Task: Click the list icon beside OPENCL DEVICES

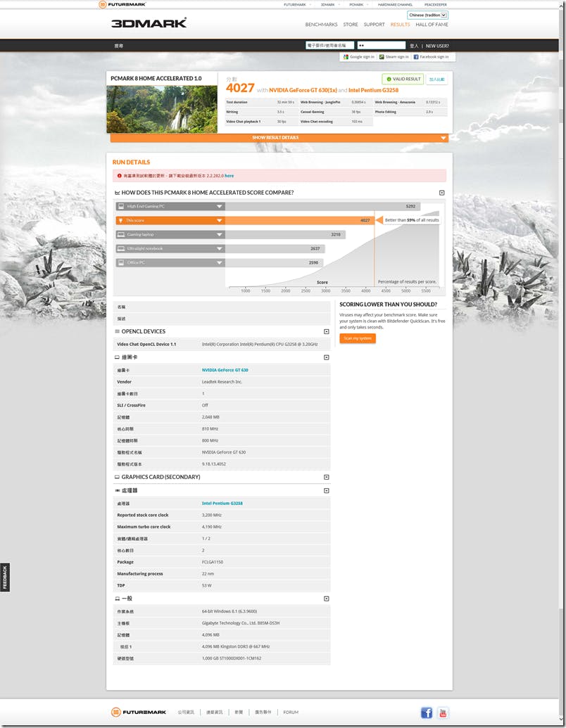Action: tap(117, 331)
